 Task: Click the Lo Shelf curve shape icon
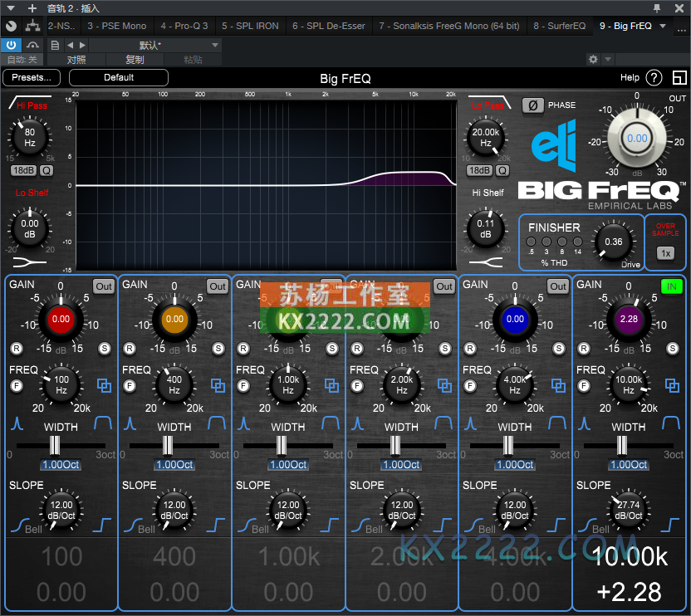(30, 262)
